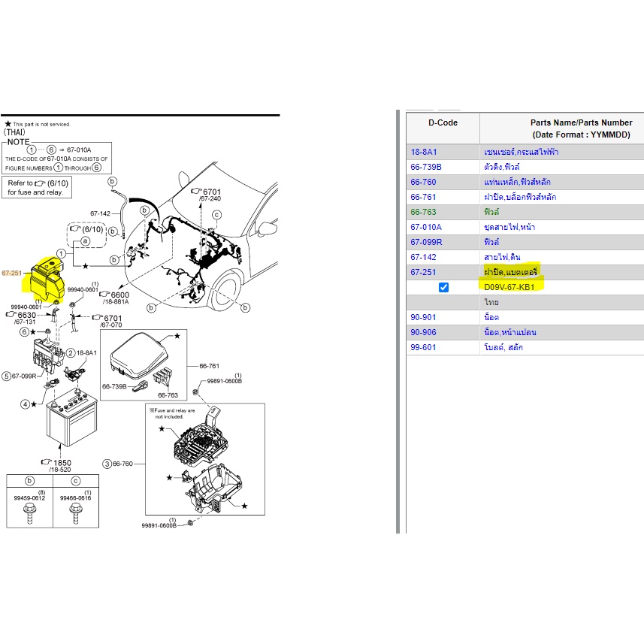Screen dimensions: 644x644
Task: Select the 67-010A D-Code row
Action: [425, 227]
